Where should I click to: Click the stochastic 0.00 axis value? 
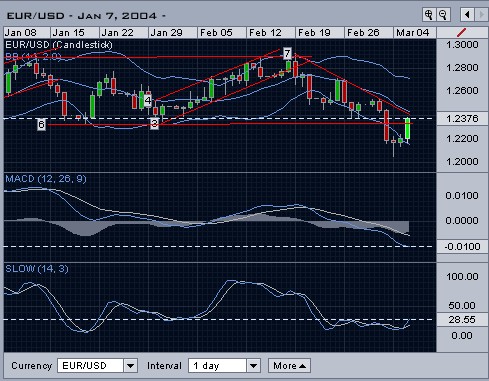[x=462, y=335]
